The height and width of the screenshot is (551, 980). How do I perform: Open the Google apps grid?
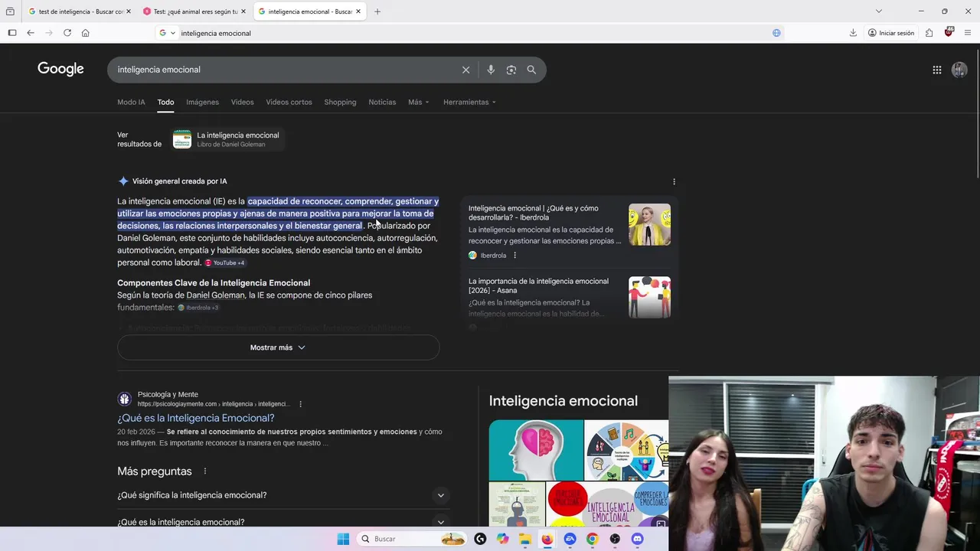pos(937,70)
